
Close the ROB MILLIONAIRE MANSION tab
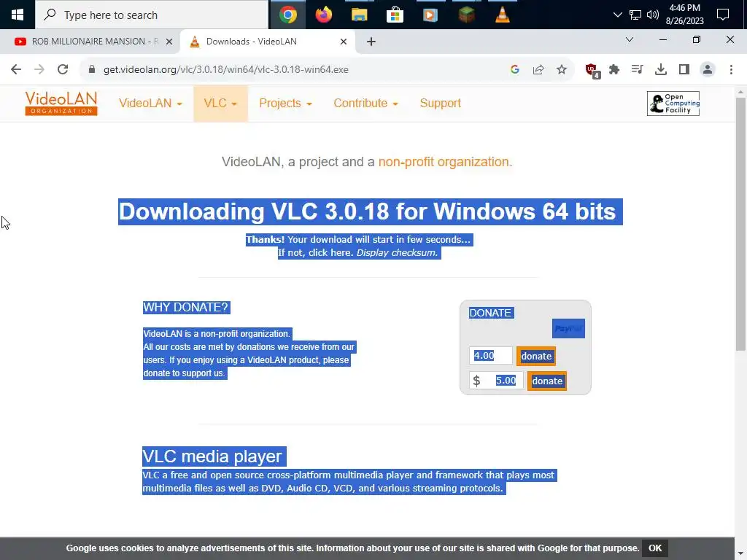(169, 42)
